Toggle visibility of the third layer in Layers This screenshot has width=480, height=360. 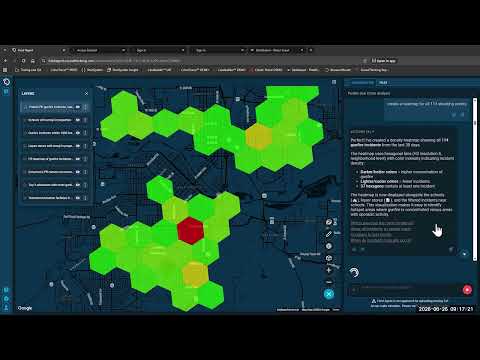[78, 133]
